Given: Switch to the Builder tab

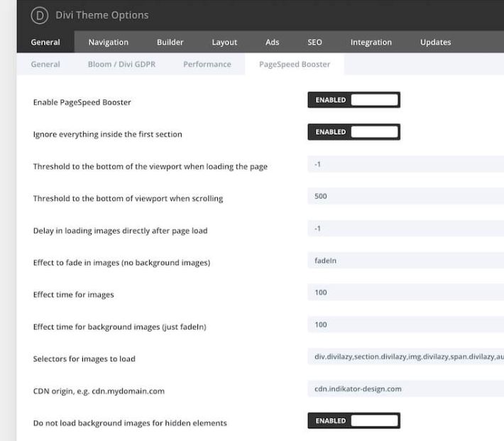Looking at the screenshot, I should coord(170,42).
